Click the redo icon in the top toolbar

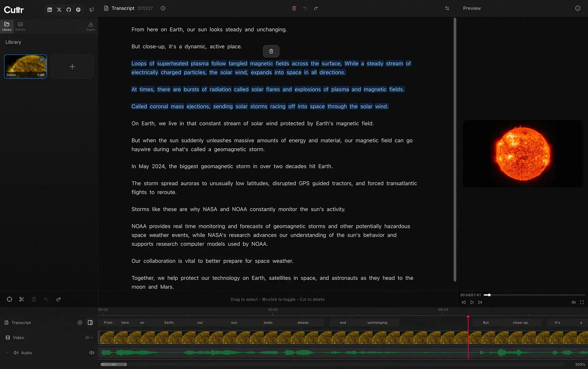click(316, 8)
